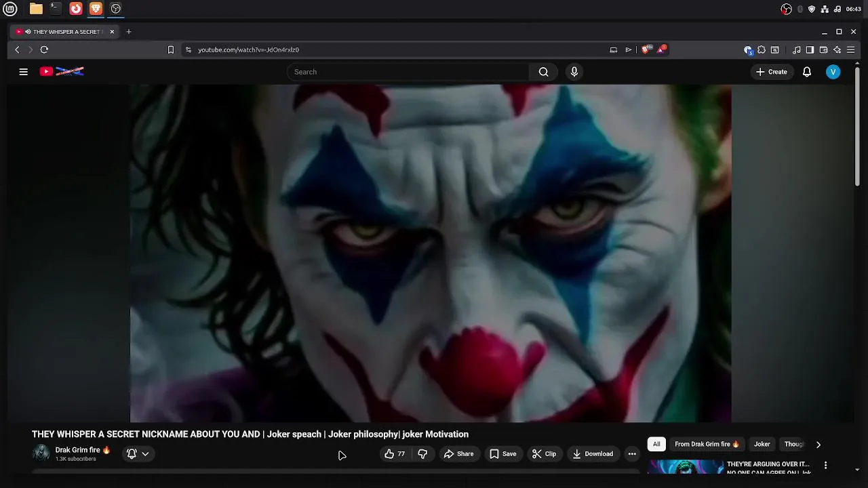This screenshot has width=868, height=488.
Task: Open Brave Rewards triangle icon
Action: tap(661, 49)
